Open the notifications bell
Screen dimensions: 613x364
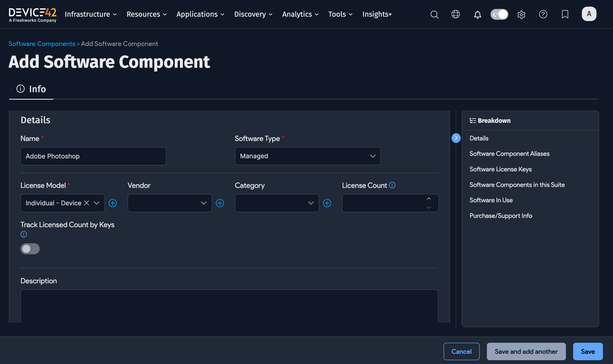pos(477,14)
